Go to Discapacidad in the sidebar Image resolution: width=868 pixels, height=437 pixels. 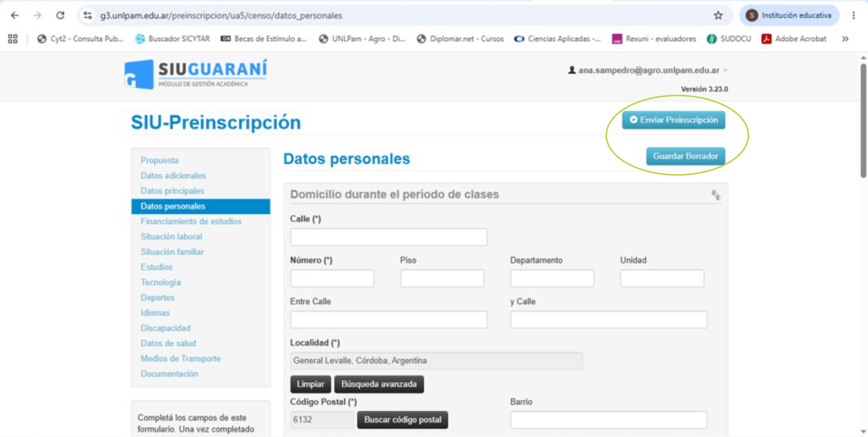pos(165,328)
